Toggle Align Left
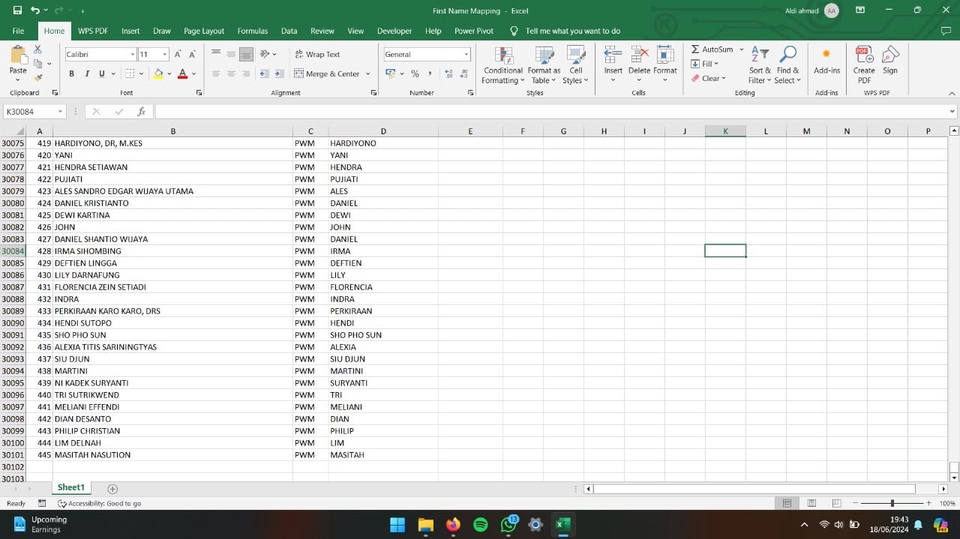The image size is (960, 539). pos(216,74)
